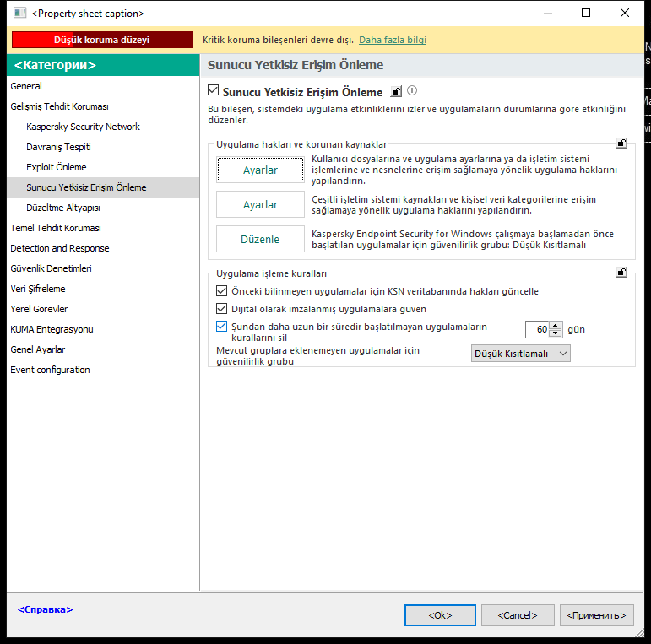This screenshot has width=651, height=644.
Task: Toggle rule deletion for unused applications checkbox
Action: click(x=222, y=327)
